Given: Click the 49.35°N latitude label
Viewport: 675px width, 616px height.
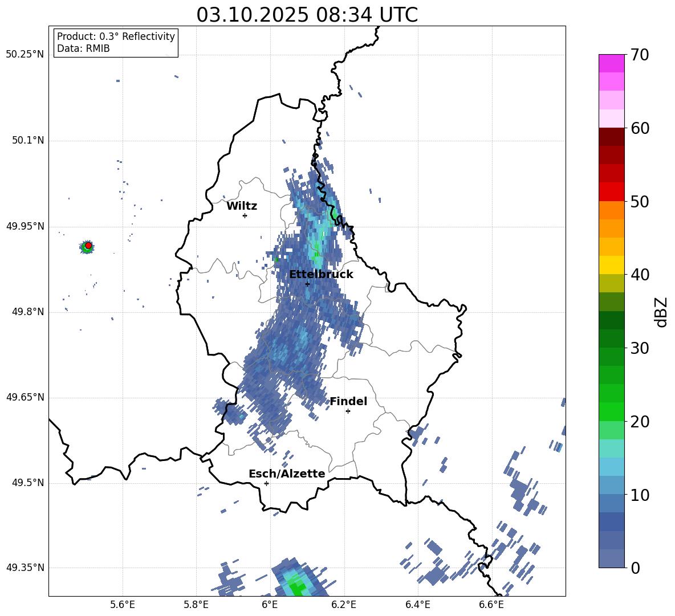Looking at the screenshot, I should point(25,568).
